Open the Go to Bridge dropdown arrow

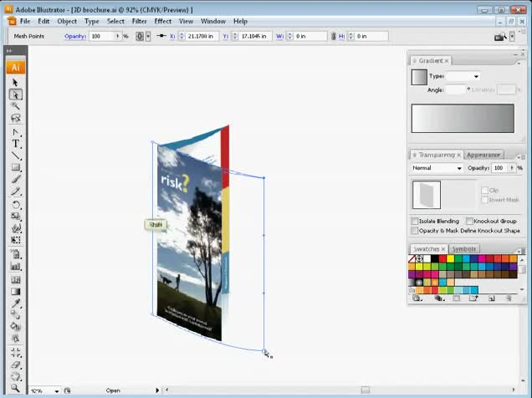(512, 36)
